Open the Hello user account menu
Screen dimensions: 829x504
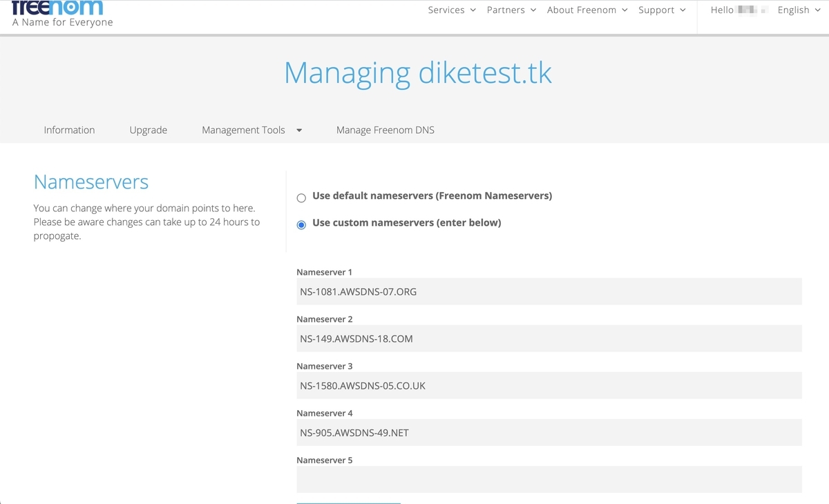pos(739,10)
